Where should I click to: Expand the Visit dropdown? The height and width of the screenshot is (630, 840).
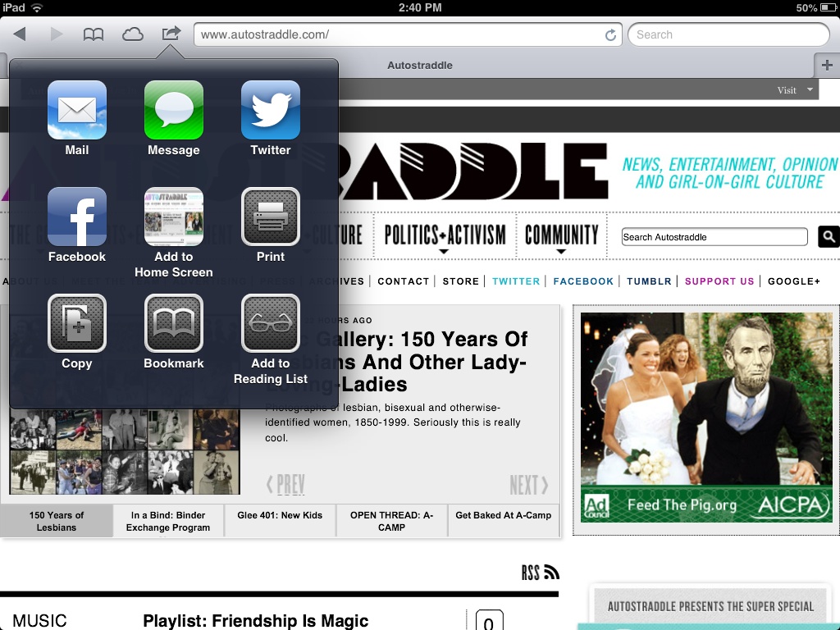[x=796, y=90]
